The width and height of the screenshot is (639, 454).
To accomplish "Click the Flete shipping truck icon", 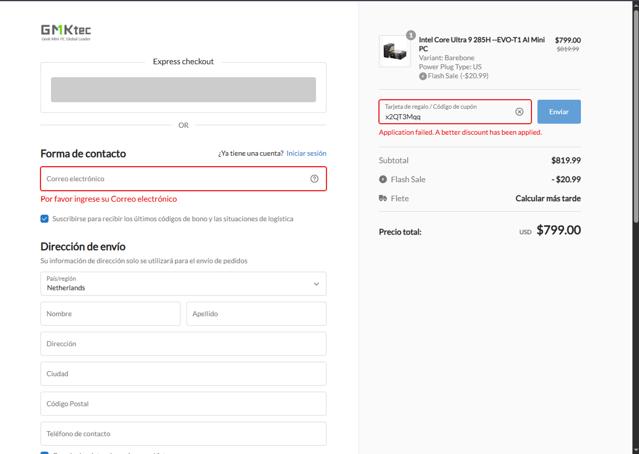I will coord(383,198).
